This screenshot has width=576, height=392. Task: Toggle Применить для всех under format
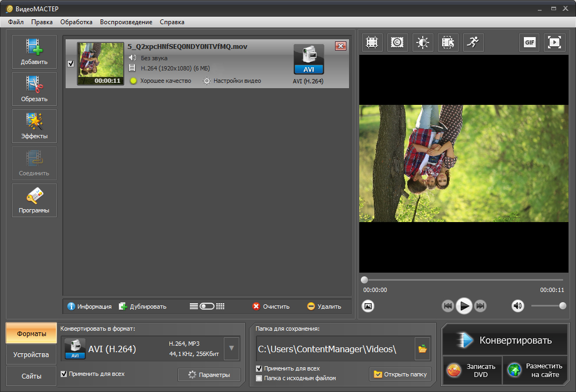coord(65,374)
